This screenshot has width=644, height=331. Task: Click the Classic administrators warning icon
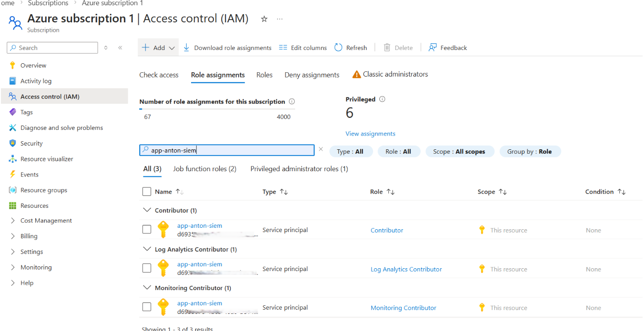(356, 75)
